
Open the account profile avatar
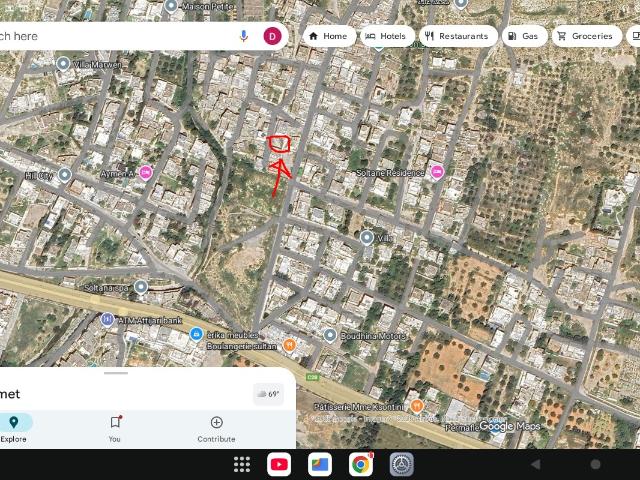(x=272, y=36)
